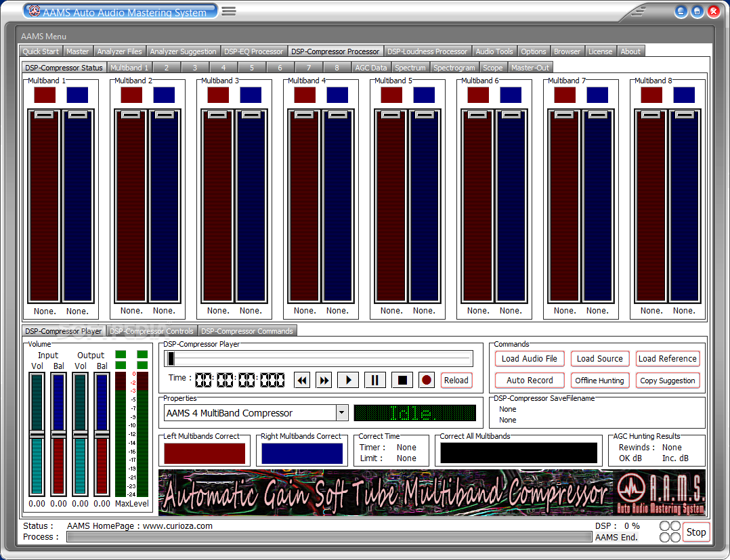Click the Load Reference button
This screenshot has height=560, width=730.
tap(667, 358)
